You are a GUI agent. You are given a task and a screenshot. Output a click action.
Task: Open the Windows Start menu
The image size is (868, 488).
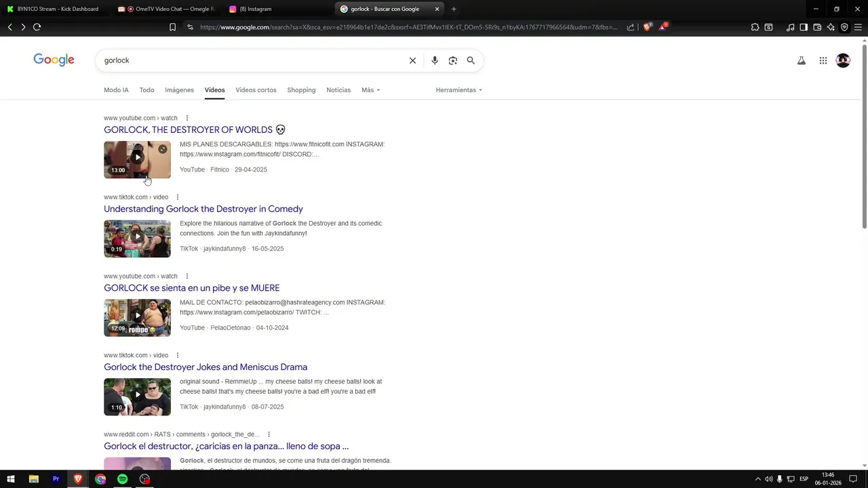click(x=10, y=479)
